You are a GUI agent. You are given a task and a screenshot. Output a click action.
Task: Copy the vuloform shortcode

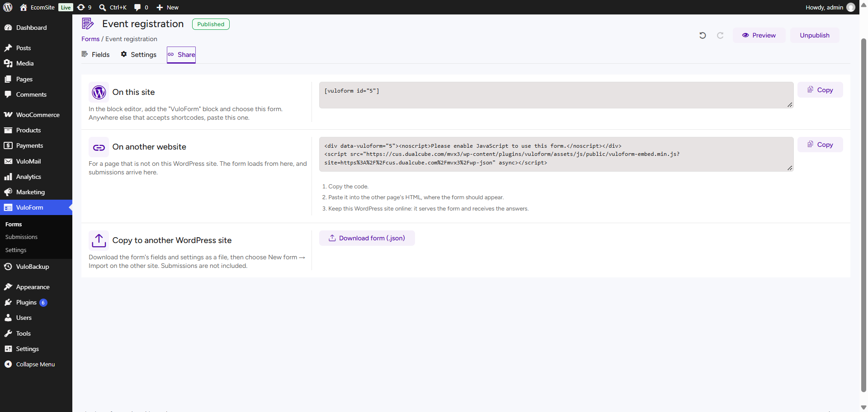click(x=820, y=90)
